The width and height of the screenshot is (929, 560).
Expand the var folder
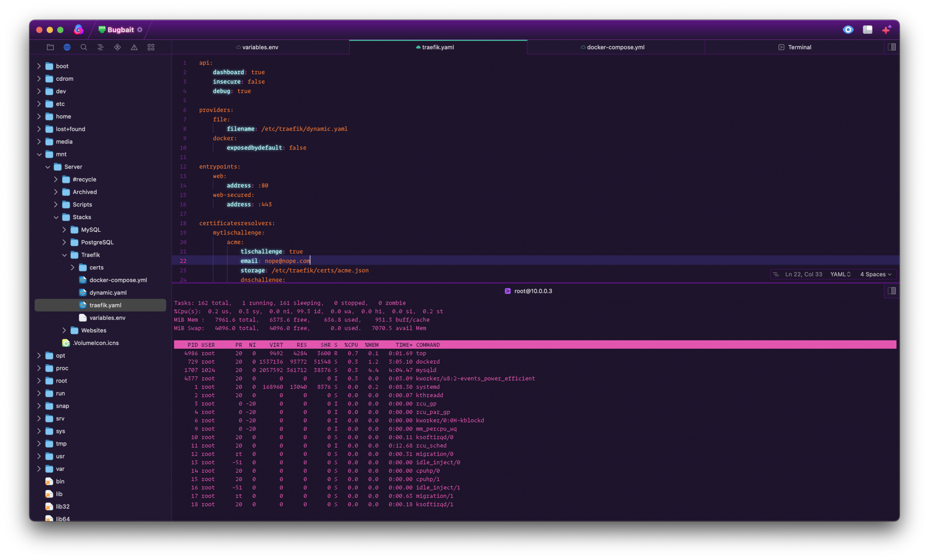click(x=39, y=469)
